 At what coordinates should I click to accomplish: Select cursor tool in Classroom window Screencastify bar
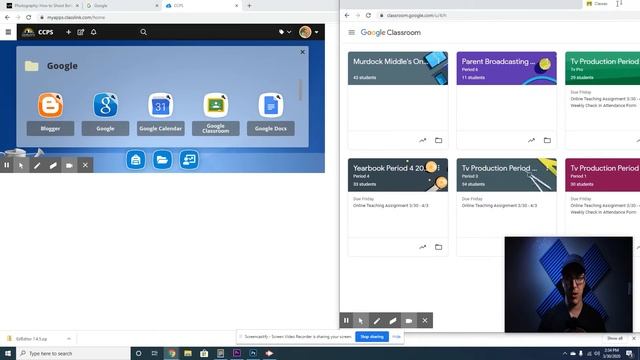click(x=361, y=320)
